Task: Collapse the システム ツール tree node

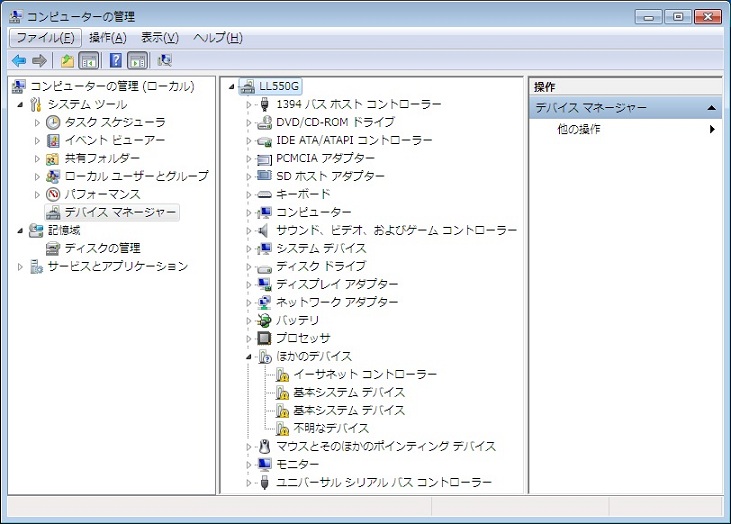Action: (20, 104)
